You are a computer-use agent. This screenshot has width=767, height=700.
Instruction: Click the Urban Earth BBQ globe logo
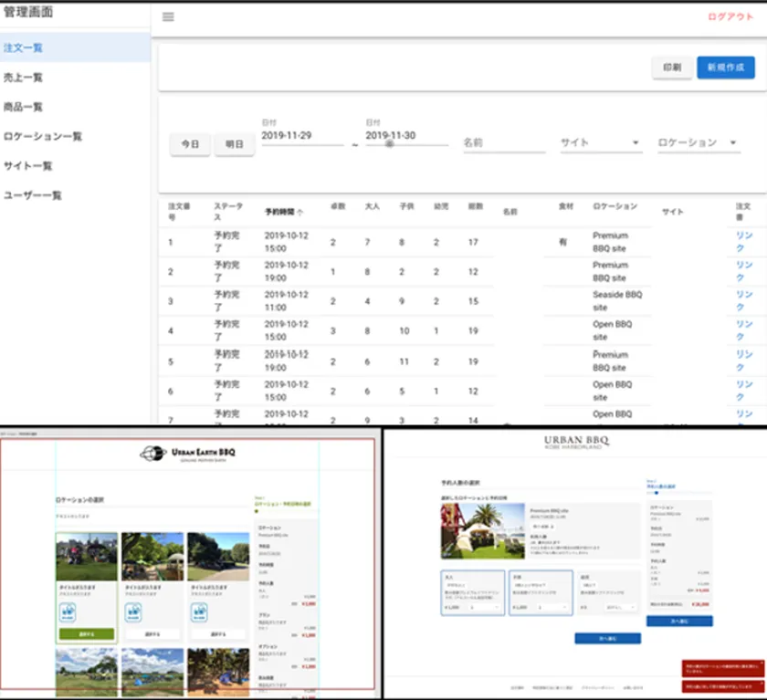point(152,453)
